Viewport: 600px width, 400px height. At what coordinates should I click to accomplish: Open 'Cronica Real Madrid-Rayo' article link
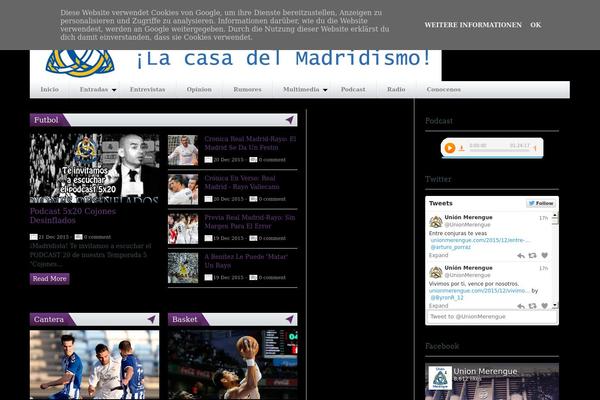(250, 143)
